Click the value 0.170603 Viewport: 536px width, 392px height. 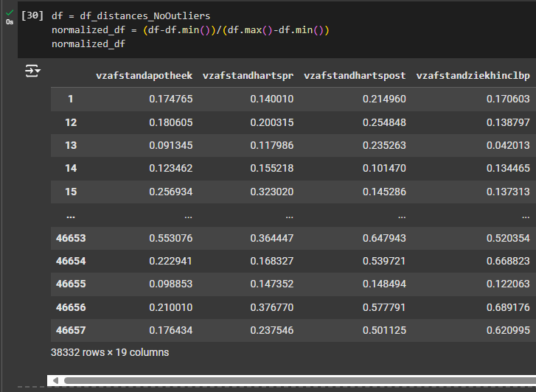(508, 99)
